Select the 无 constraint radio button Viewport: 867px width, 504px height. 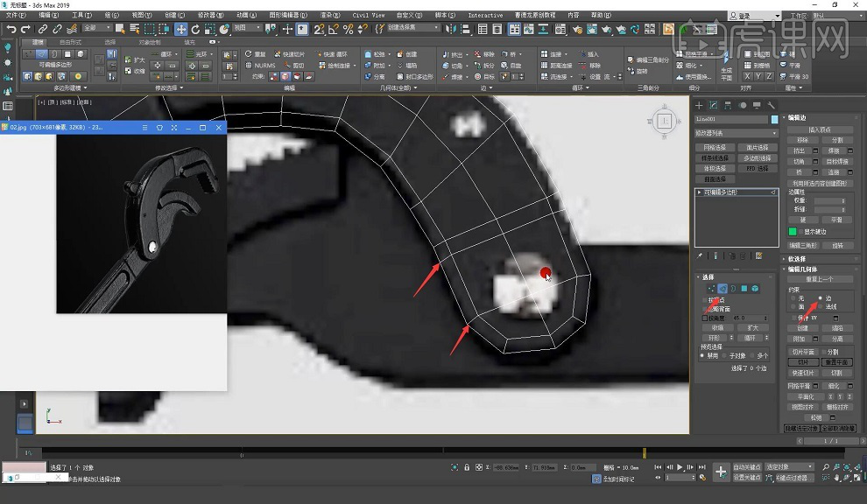[x=794, y=298]
